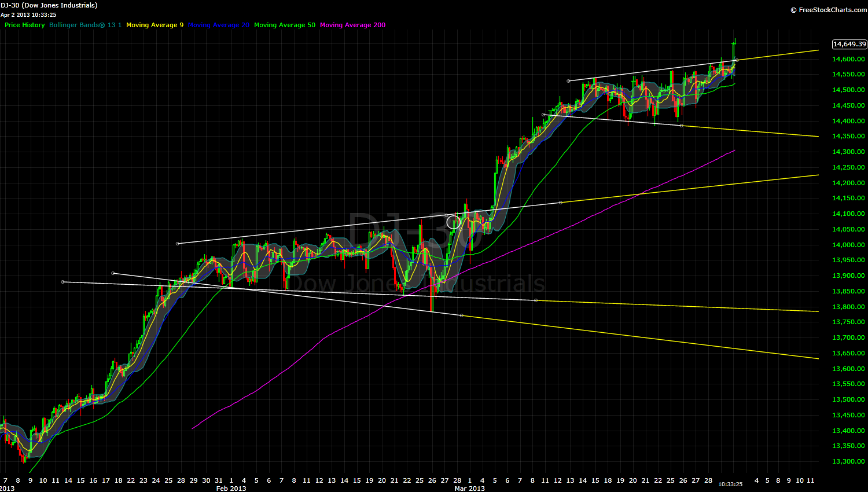
Task: Select the Moving Average 50 legend label
Action: coord(285,25)
